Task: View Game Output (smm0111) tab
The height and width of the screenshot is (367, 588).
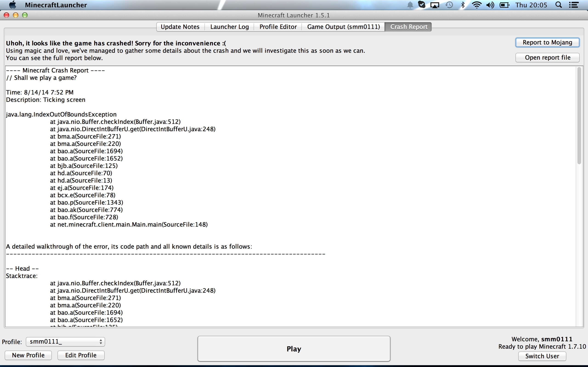Action: (x=343, y=27)
